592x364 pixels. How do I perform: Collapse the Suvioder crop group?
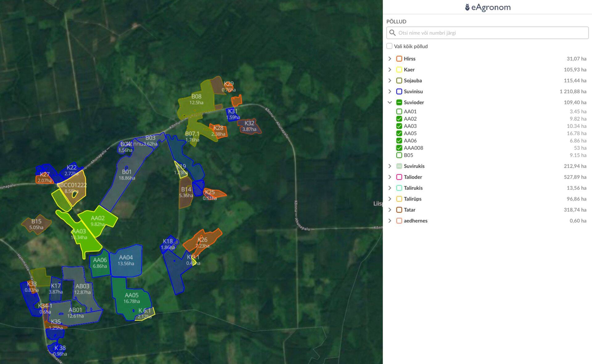390,102
